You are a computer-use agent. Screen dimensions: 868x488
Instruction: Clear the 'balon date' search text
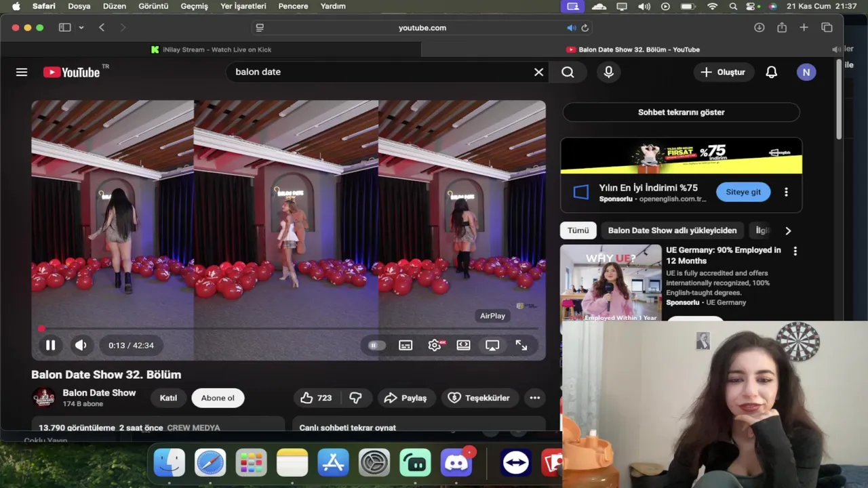point(538,72)
